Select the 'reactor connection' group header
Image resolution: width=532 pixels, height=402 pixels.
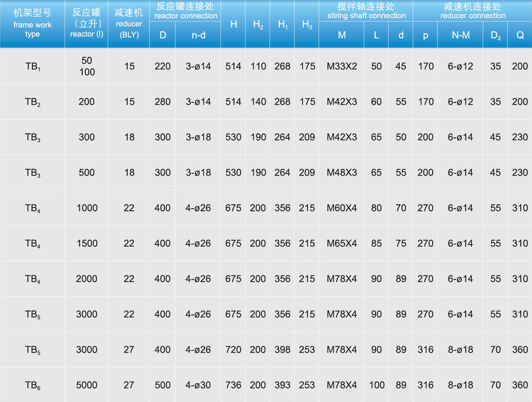[x=185, y=11]
